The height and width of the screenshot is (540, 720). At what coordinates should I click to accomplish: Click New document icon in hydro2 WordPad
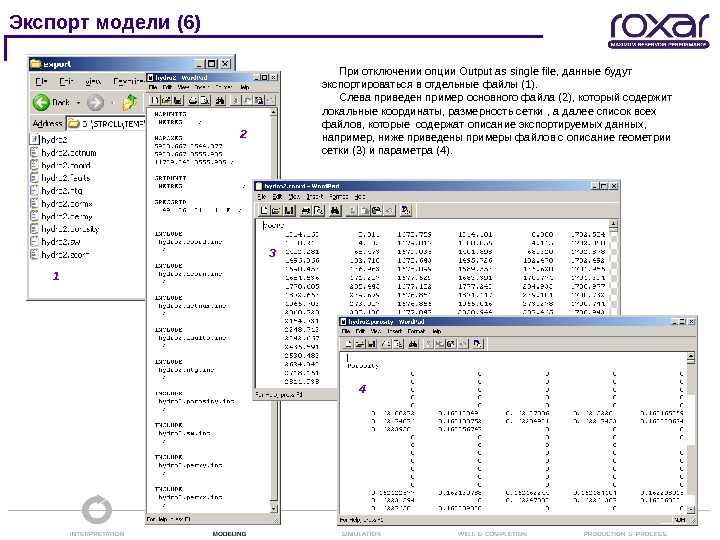155,100
